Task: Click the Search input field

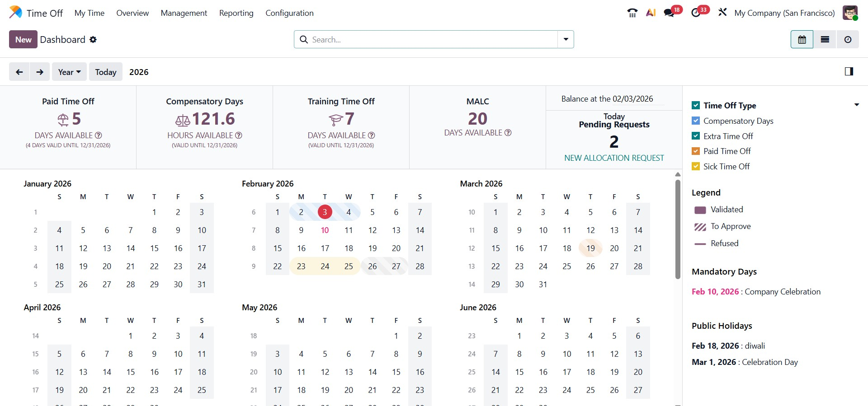Action: tap(429, 40)
